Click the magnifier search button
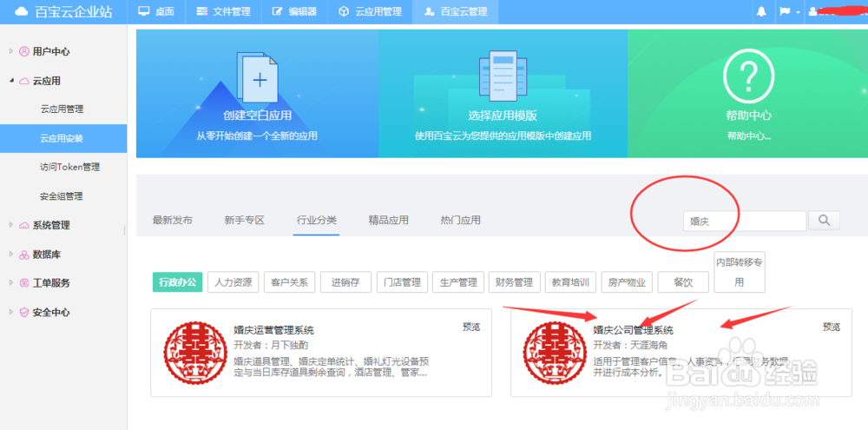Viewport: 868px width, 430px height. [825, 221]
